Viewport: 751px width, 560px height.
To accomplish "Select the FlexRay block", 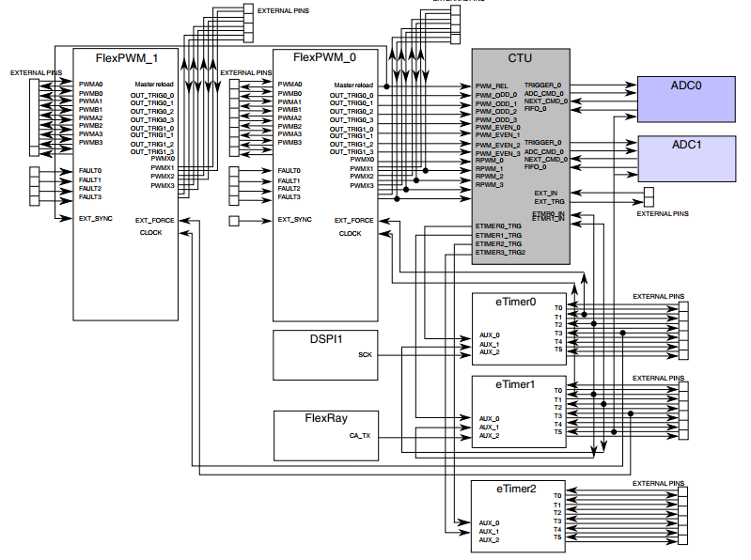I will [325, 436].
